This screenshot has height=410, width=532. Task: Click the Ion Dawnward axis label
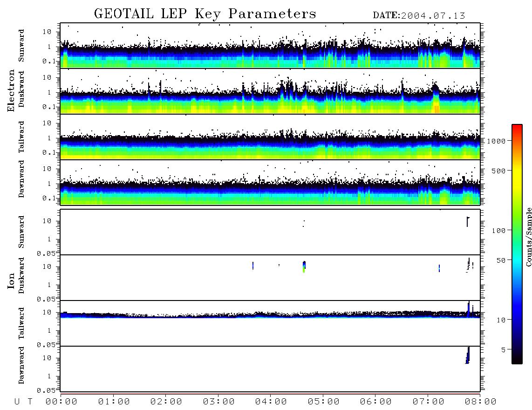click(21, 365)
